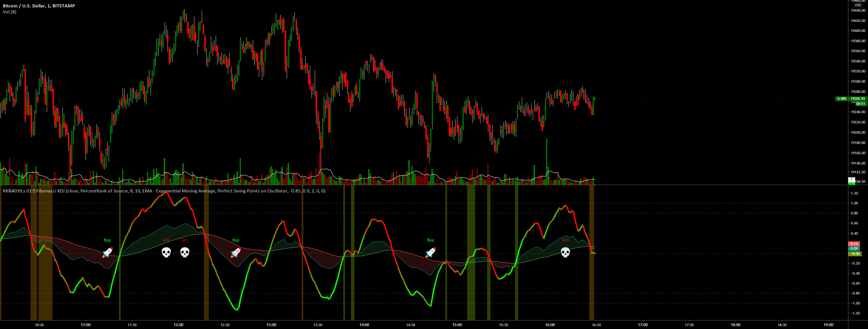This screenshot has width=868, height=329.
Task: Click the rocket buy marker near 12:37
Action: coord(235,252)
